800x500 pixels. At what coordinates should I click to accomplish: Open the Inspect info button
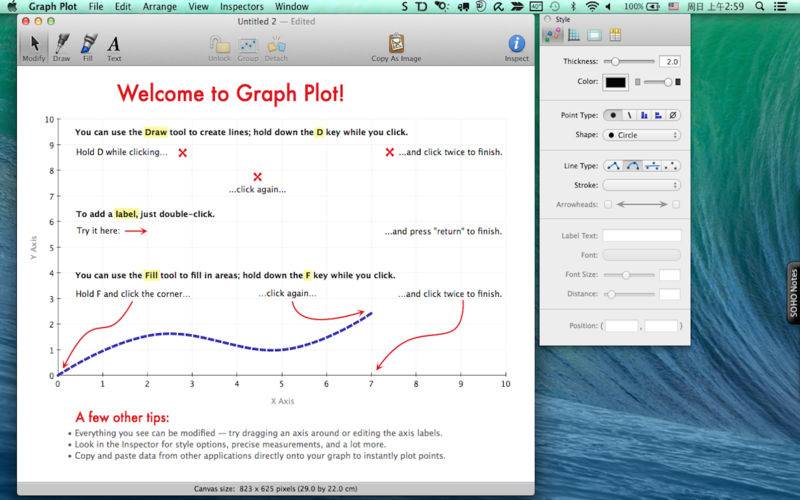(x=516, y=48)
